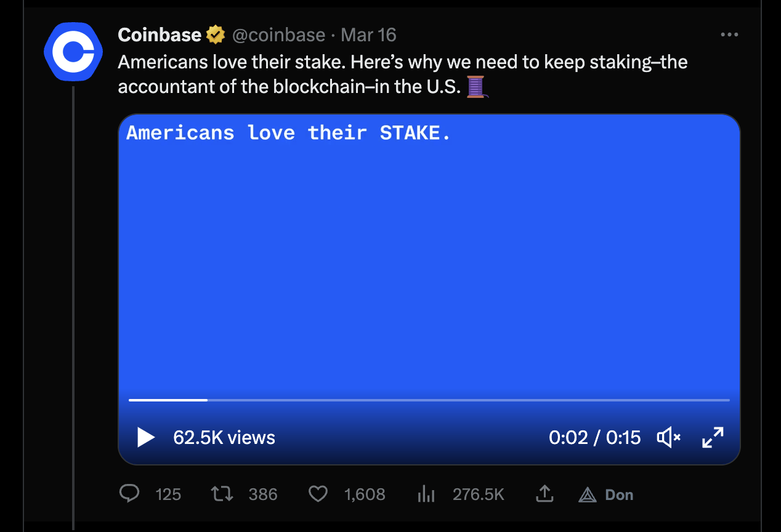Open the Coinbase display name link
The image size is (781, 532).
(x=159, y=35)
